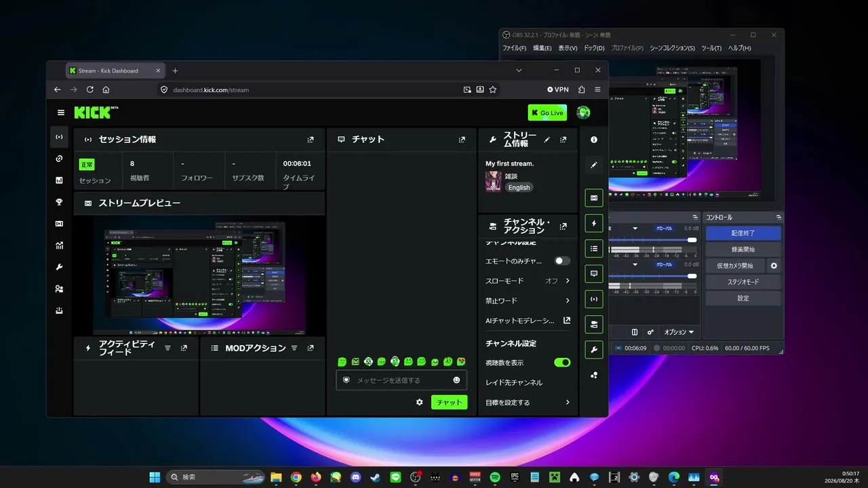Click the lightning bolt icon in right rail

point(594,223)
